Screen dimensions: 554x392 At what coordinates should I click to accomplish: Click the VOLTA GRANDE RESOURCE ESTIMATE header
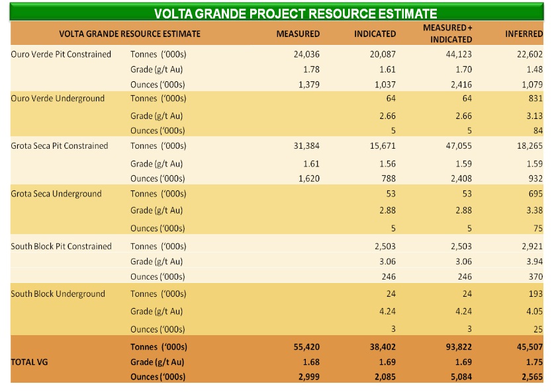130,34
